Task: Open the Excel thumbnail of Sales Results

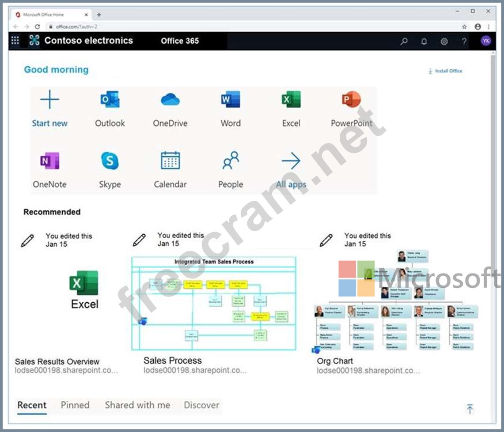Action: [84, 290]
